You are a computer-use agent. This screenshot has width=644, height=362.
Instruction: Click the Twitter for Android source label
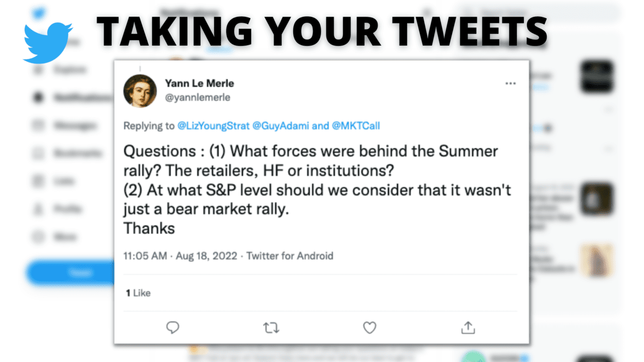pyautogui.click(x=290, y=256)
